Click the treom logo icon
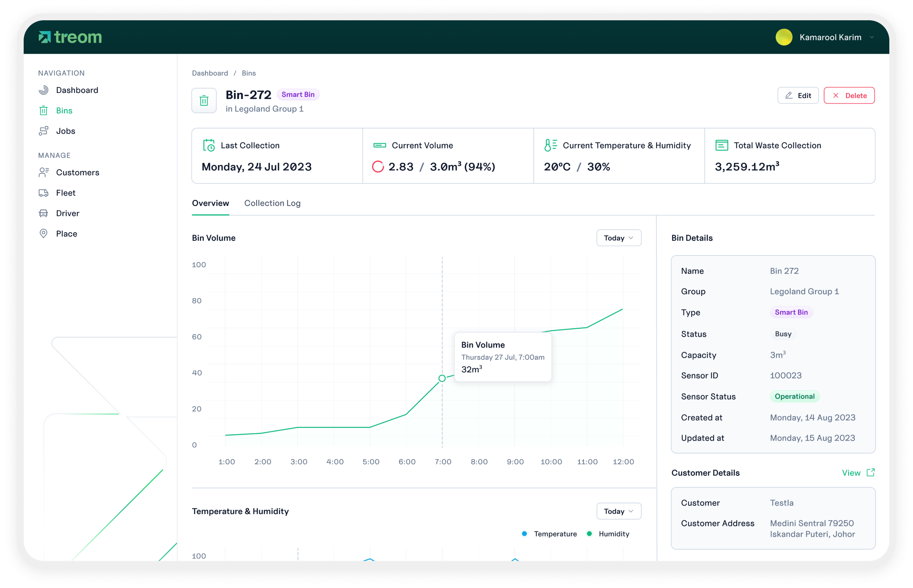 pyautogui.click(x=45, y=37)
